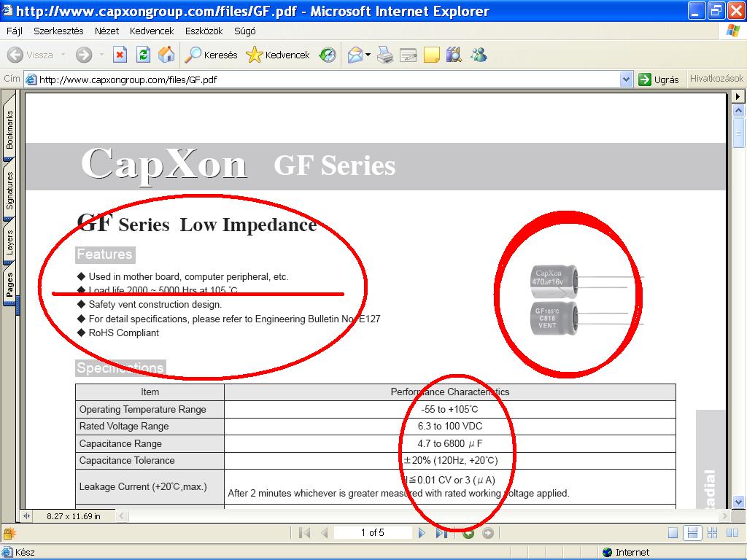Click the Ugrás go button
This screenshot has height=560, width=747.
coord(659,79)
